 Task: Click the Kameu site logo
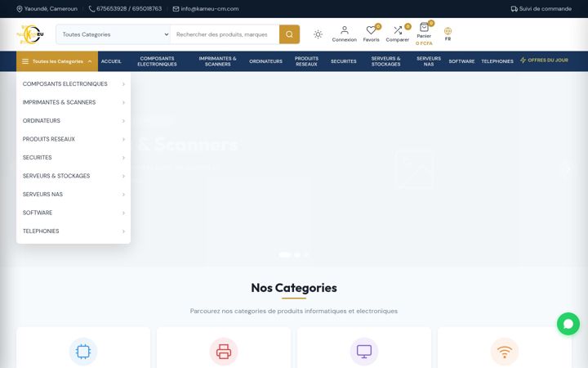(x=30, y=34)
